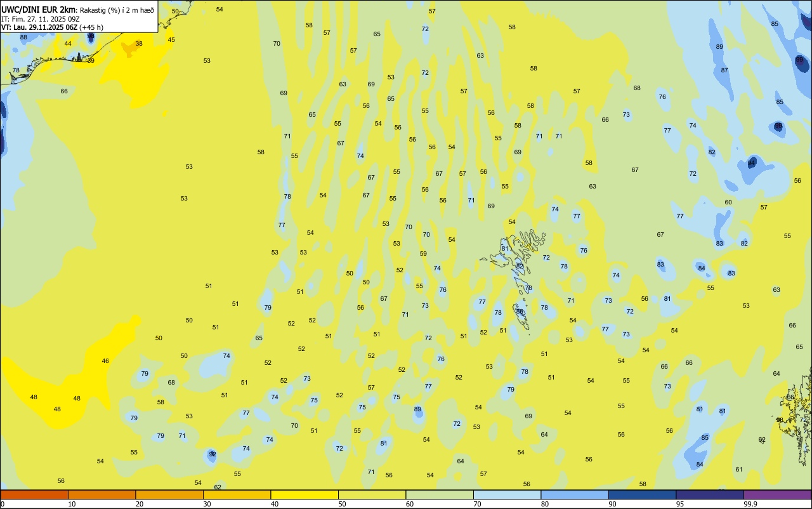
Task: Click the map value 61
Action: click(x=738, y=469)
